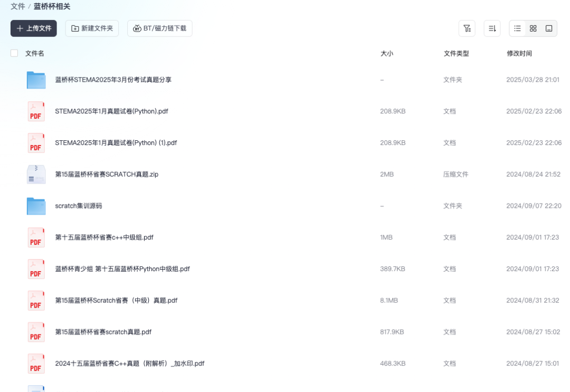570x392 pixels.
Task: Open file name 第十五届蓝桥杯省赛c++中级组.pdf
Action: 104,237
